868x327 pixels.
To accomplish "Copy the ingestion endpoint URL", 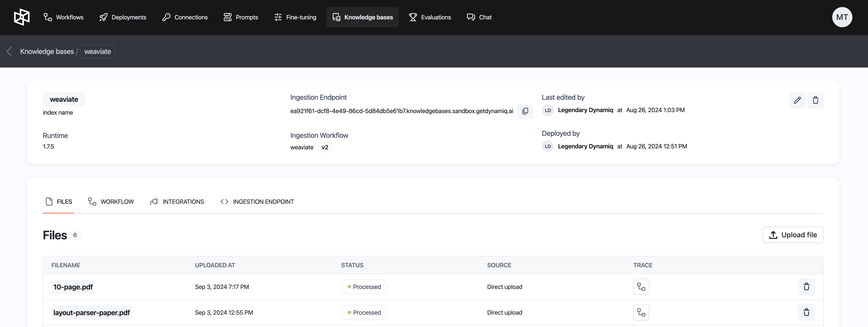I will pyautogui.click(x=525, y=111).
